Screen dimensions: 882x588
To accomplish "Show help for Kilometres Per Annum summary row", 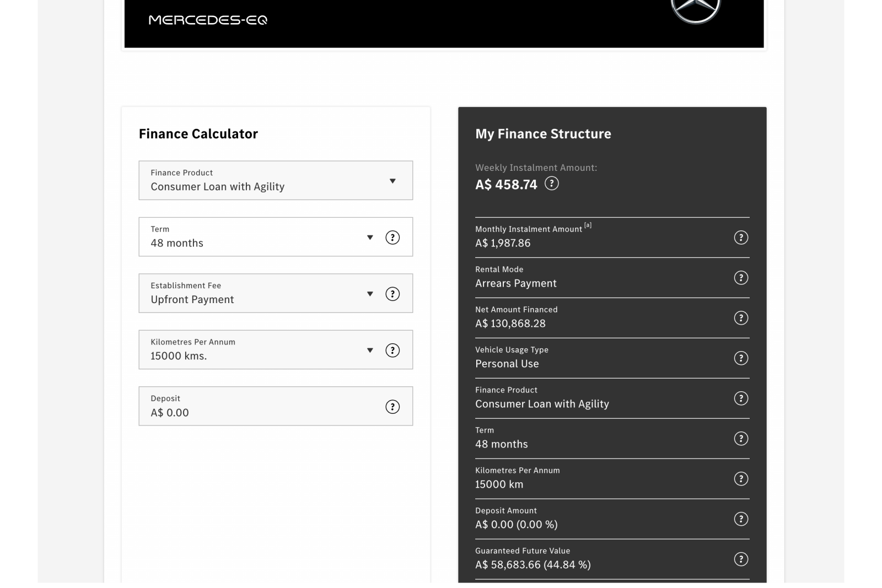I will [x=741, y=479].
